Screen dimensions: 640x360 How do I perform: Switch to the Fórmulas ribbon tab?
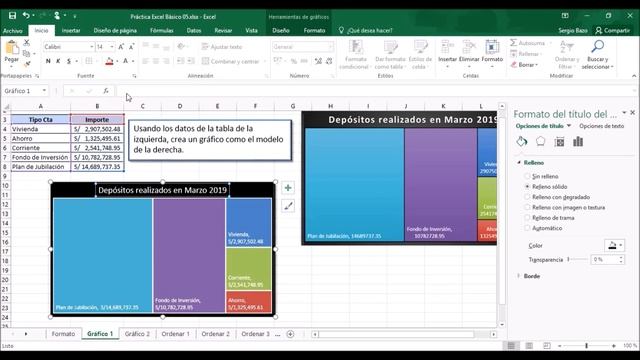point(162,31)
